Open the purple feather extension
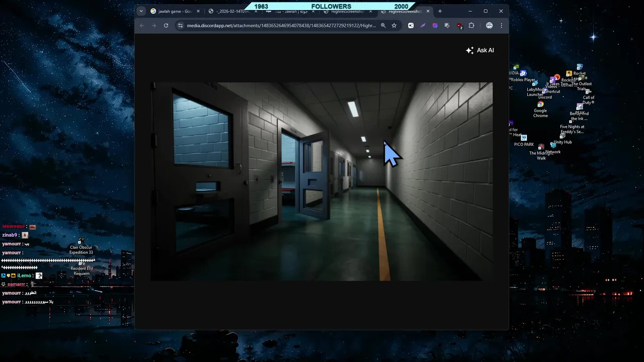This screenshot has width=644, height=362. (x=423, y=26)
